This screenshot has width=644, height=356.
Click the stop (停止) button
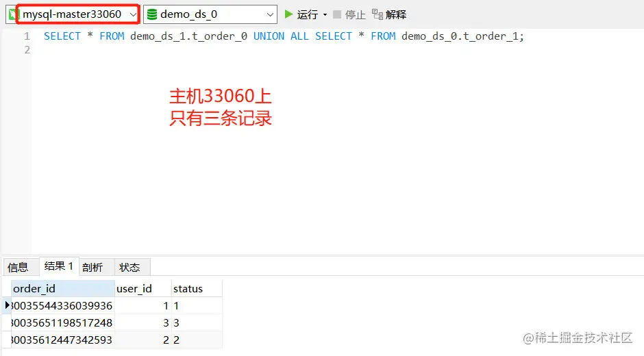[349, 15]
